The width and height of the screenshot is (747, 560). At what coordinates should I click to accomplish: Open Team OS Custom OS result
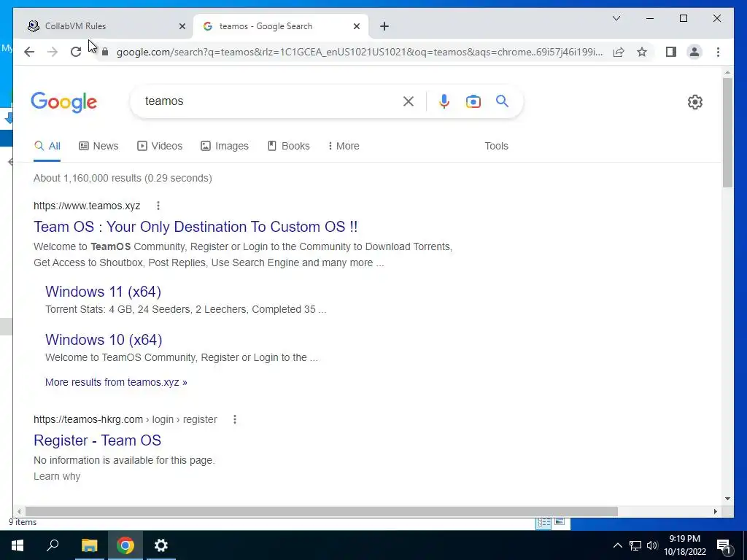(196, 227)
